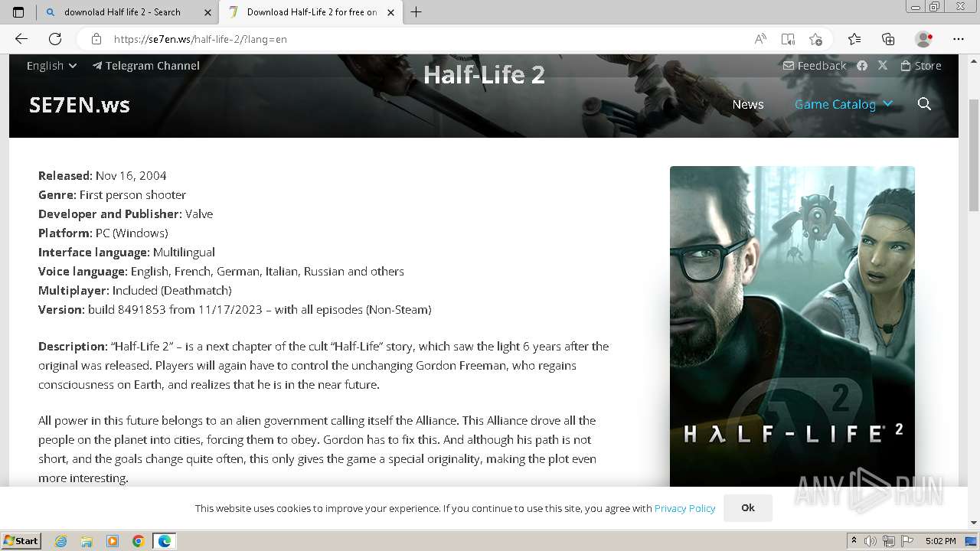Add this page to favorites
The width and height of the screenshot is (980, 551).
tap(815, 39)
